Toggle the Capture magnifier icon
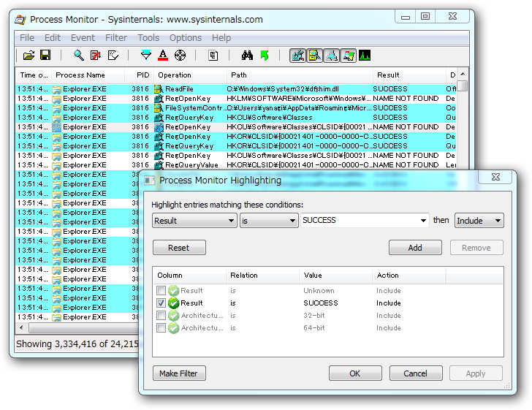This screenshot has height=410, width=532. pos(79,56)
